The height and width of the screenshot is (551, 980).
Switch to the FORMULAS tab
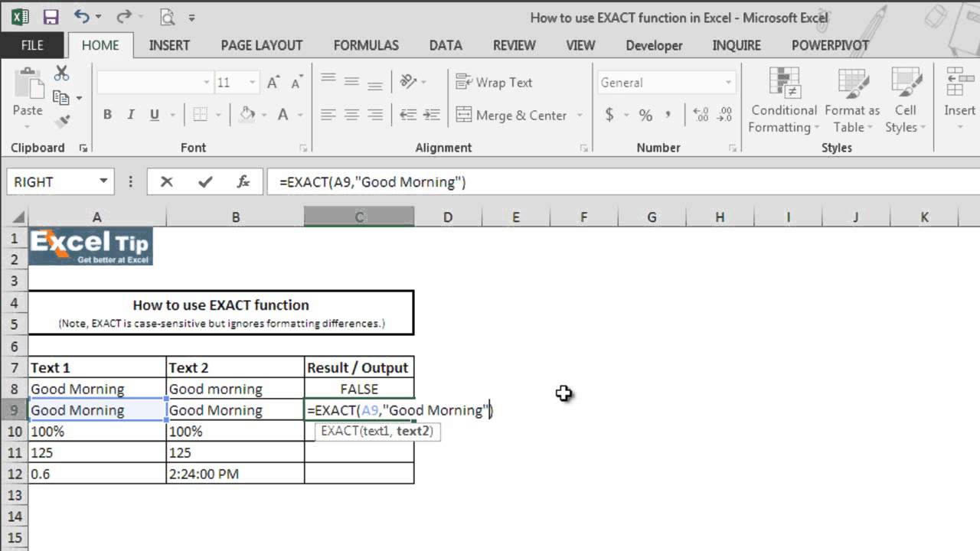(x=366, y=45)
